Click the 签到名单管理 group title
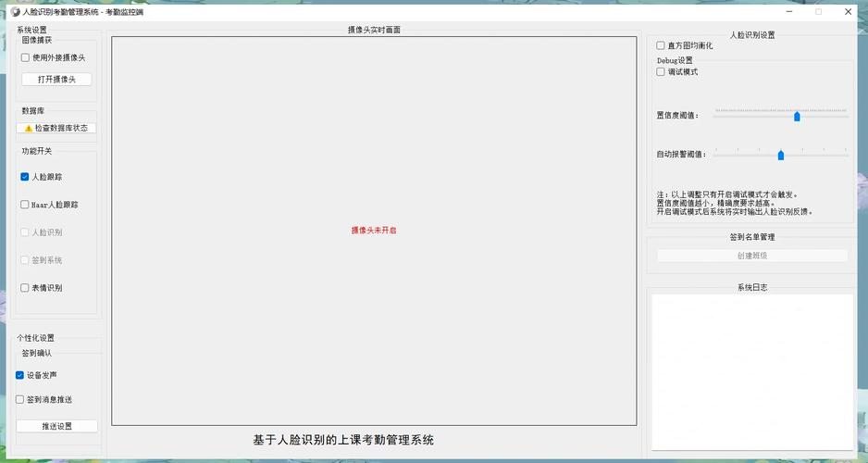This screenshot has height=463, width=868. point(752,237)
